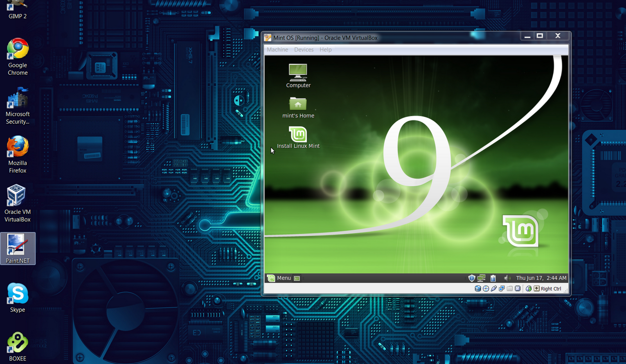Open the Skype desktop shortcut
This screenshot has width=626, height=364.
(18, 298)
